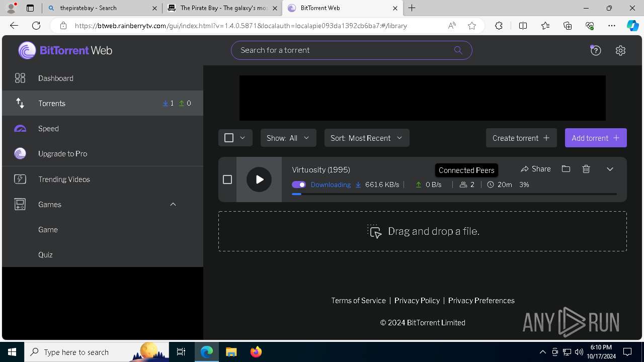The width and height of the screenshot is (644, 362).
Task: Click the connected peers count icon
Action: [463, 185]
